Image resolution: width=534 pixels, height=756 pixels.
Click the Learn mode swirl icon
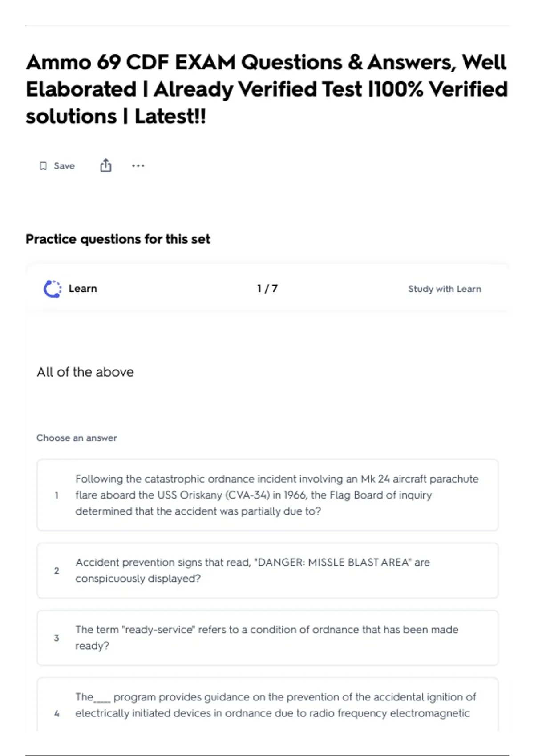coord(53,289)
